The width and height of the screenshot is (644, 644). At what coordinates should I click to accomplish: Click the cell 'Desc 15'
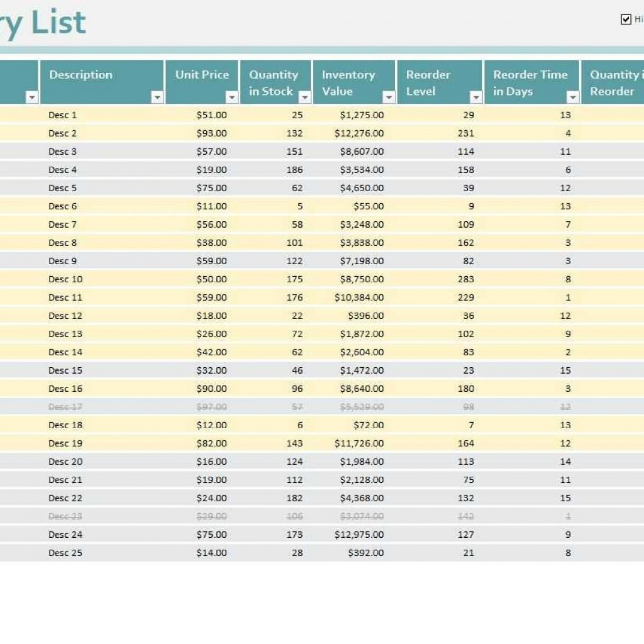click(65, 370)
